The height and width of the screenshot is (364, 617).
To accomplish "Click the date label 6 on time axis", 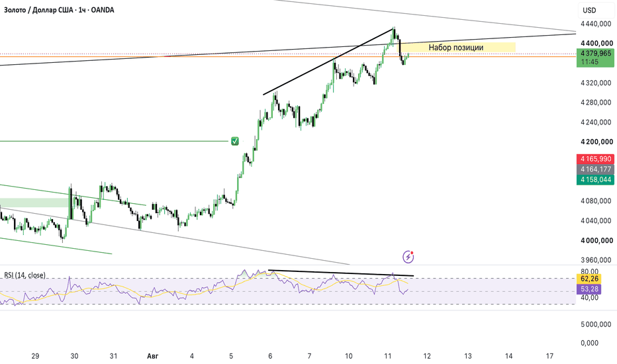I will (270, 356).
